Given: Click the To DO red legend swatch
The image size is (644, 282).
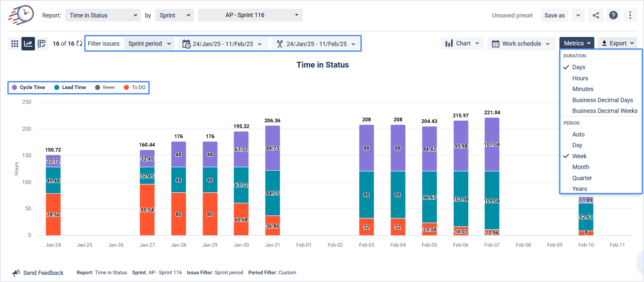Looking at the screenshot, I should coord(127,87).
